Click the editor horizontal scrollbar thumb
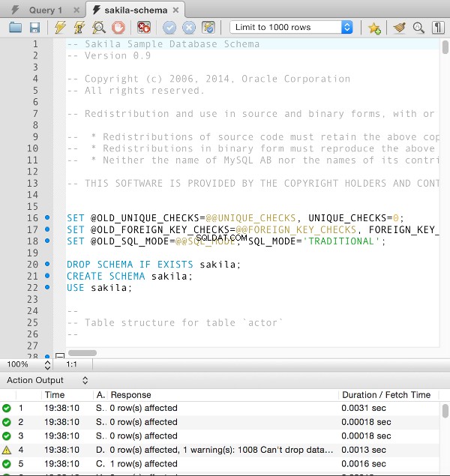Image resolution: width=450 pixels, height=476 pixels. point(82,353)
